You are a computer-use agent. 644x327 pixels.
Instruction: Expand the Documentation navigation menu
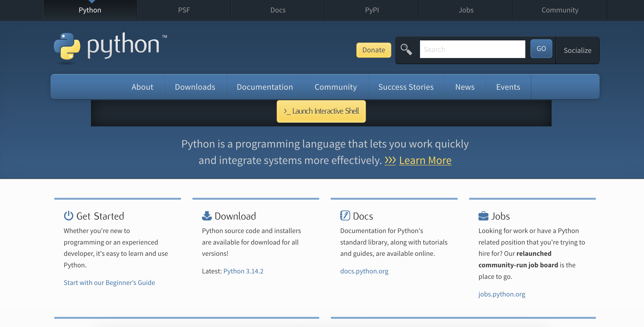[265, 87]
